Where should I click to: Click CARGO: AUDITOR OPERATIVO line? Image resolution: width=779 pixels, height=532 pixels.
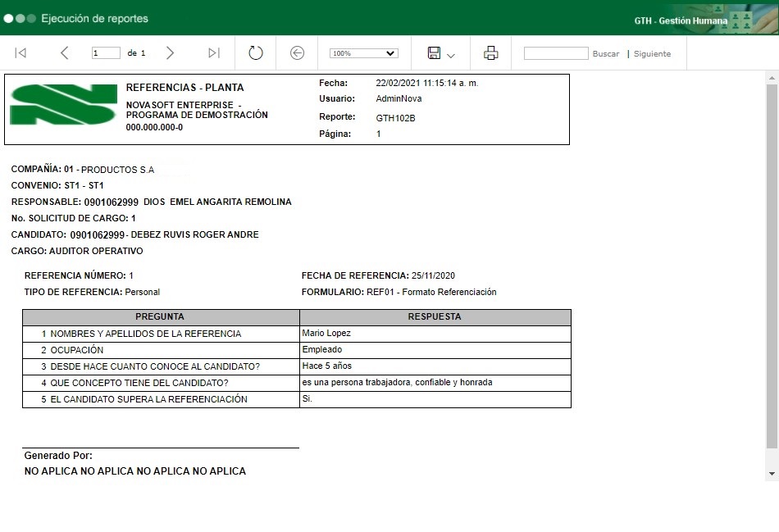coord(77,252)
